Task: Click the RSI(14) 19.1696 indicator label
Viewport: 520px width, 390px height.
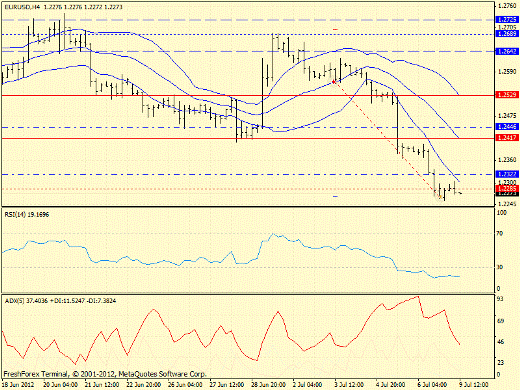Action: tap(27, 214)
